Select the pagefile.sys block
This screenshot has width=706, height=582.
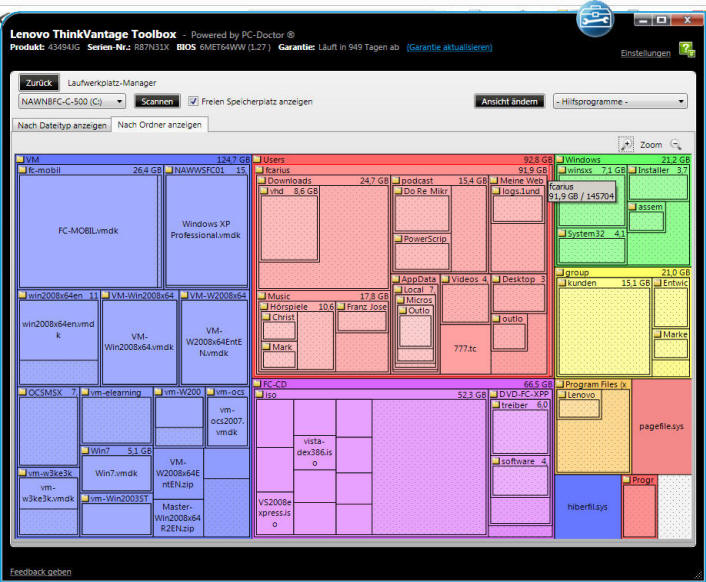(x=661, y=426)
